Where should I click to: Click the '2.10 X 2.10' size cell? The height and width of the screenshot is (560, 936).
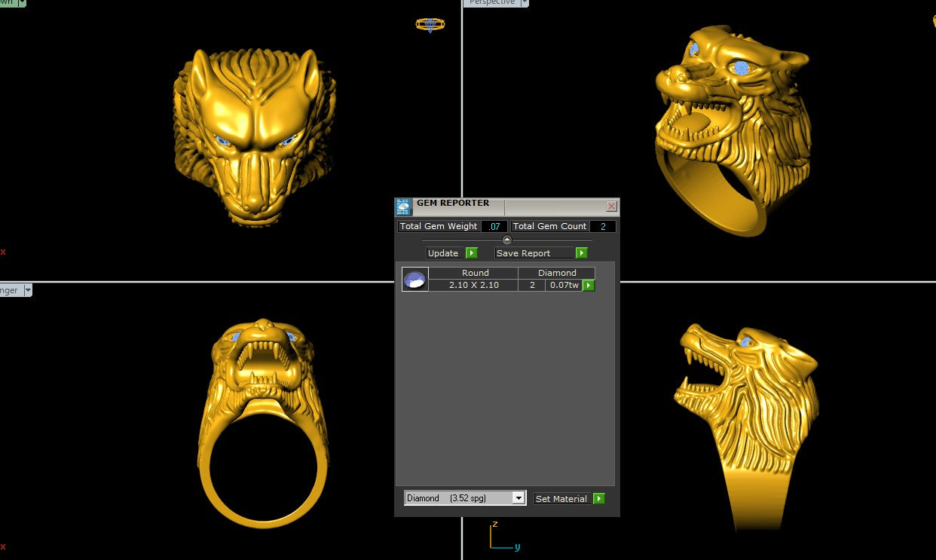coord(473,285)
